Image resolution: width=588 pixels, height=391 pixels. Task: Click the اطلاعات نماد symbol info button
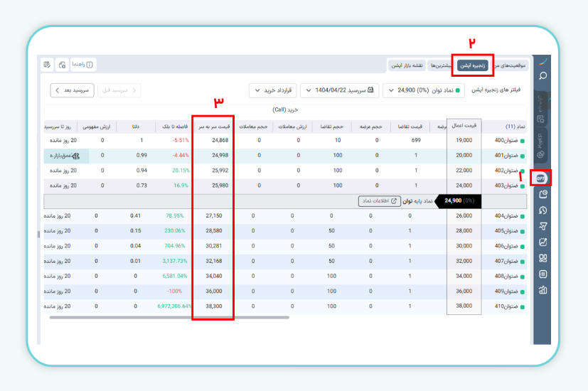pos(379,201)
